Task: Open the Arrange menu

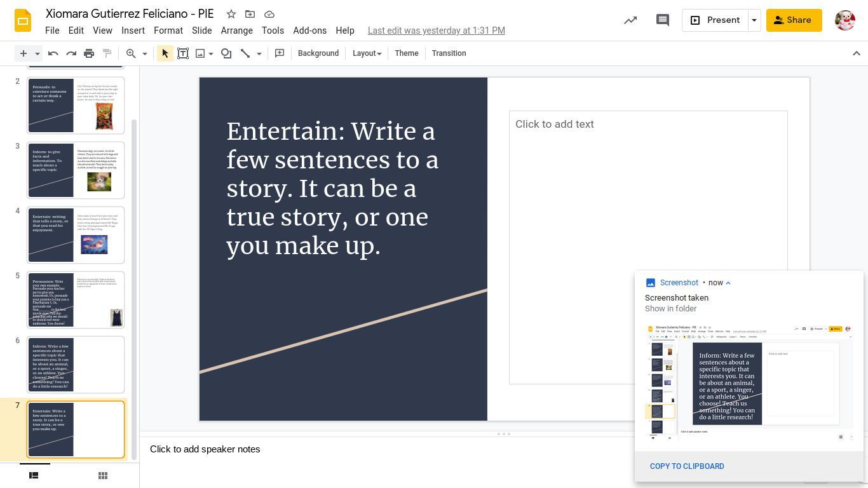Action: (236, 30)
